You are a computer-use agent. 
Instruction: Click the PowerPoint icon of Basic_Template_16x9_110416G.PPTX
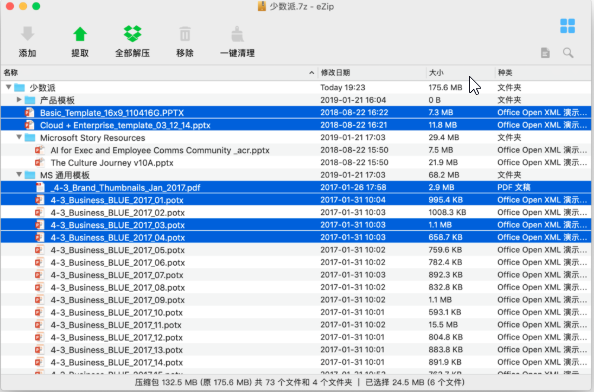tap(29, 112)
